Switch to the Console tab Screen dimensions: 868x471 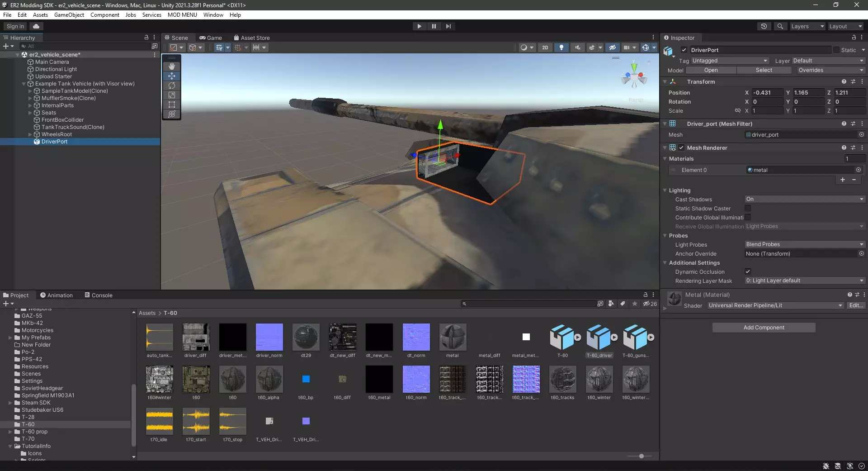(99, 295)
